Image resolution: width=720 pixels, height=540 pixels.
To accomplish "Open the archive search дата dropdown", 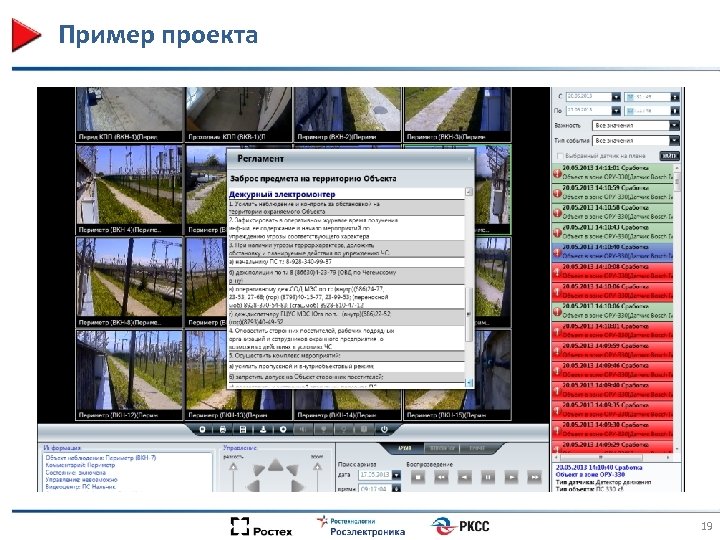I will click(397, 475).
